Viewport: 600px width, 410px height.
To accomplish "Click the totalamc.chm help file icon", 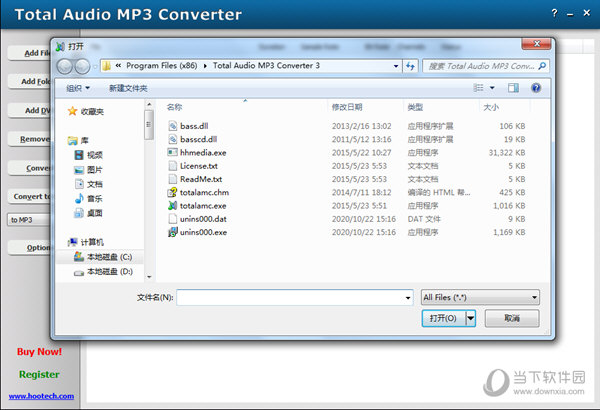I will click(173, 192).
